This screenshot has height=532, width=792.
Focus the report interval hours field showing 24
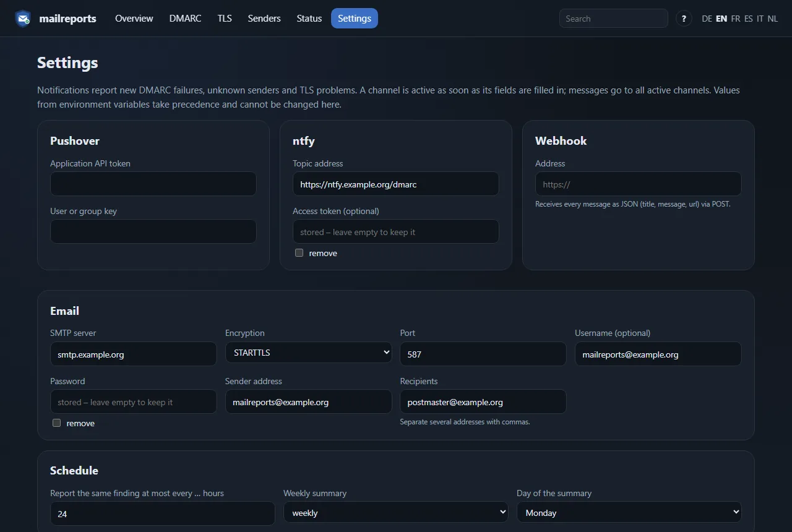click(163, 513)
